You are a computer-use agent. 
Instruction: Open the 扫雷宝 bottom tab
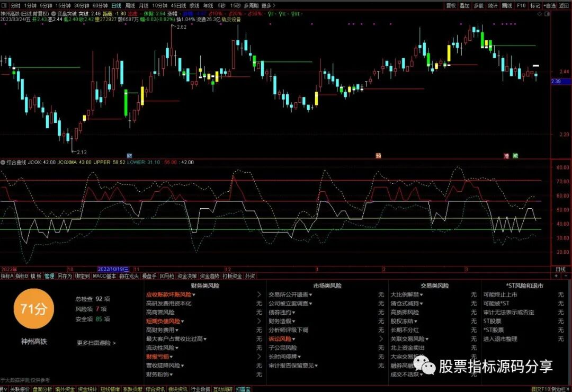(x=243, y=389)
